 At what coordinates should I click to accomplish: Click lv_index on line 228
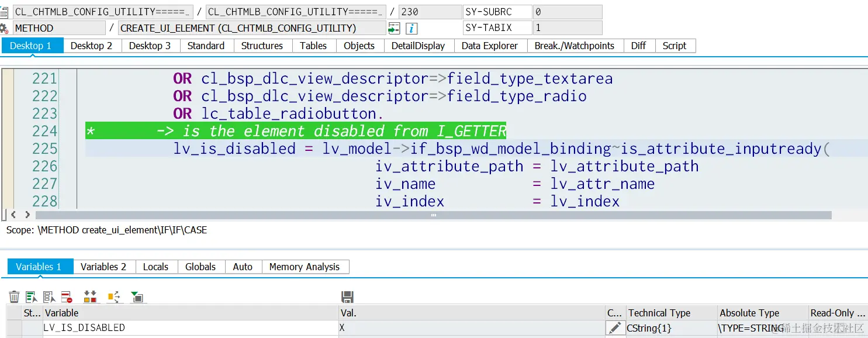(x=585, y=201)
